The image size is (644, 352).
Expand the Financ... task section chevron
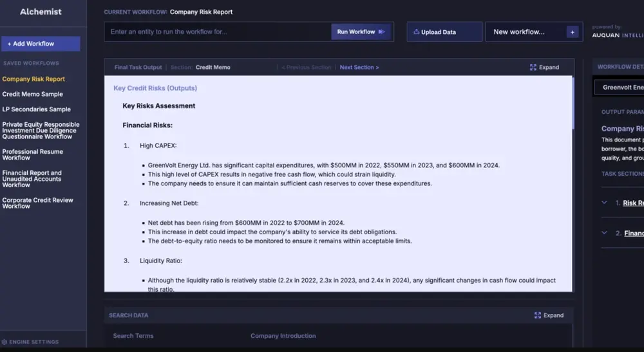(x=604, y=233)
